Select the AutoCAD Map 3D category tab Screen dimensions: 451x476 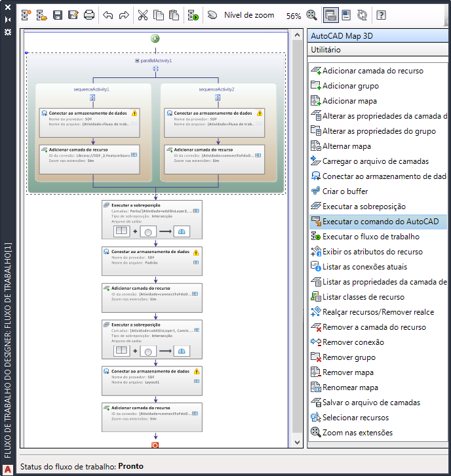tap(378, 36)
